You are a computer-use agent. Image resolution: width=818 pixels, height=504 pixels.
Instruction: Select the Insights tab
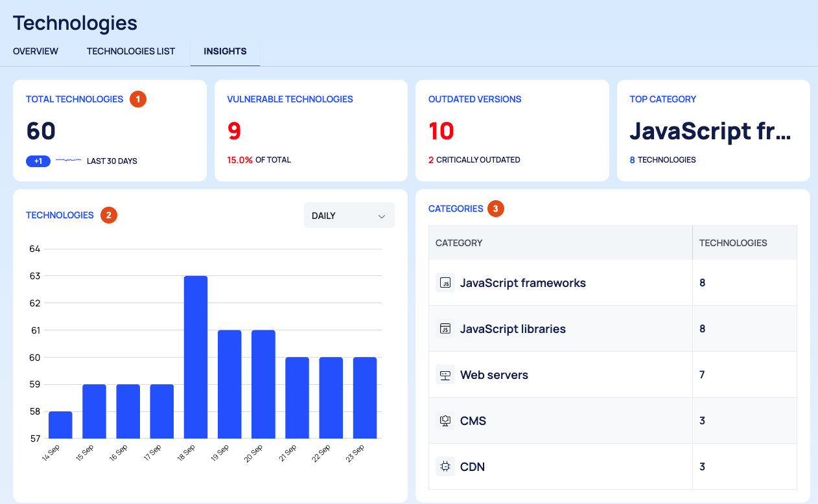point(225,51)
